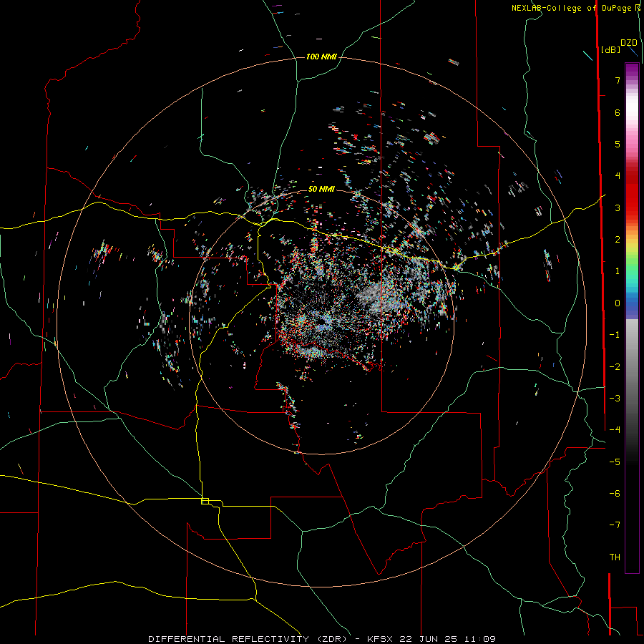Click the ZDR color scale bar

(632, 318)
